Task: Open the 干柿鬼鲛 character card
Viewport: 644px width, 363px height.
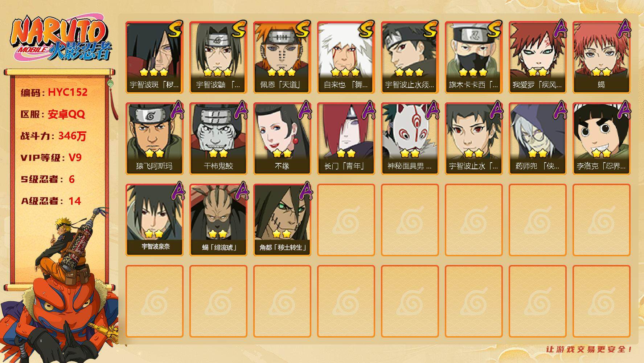Action: 218,139
